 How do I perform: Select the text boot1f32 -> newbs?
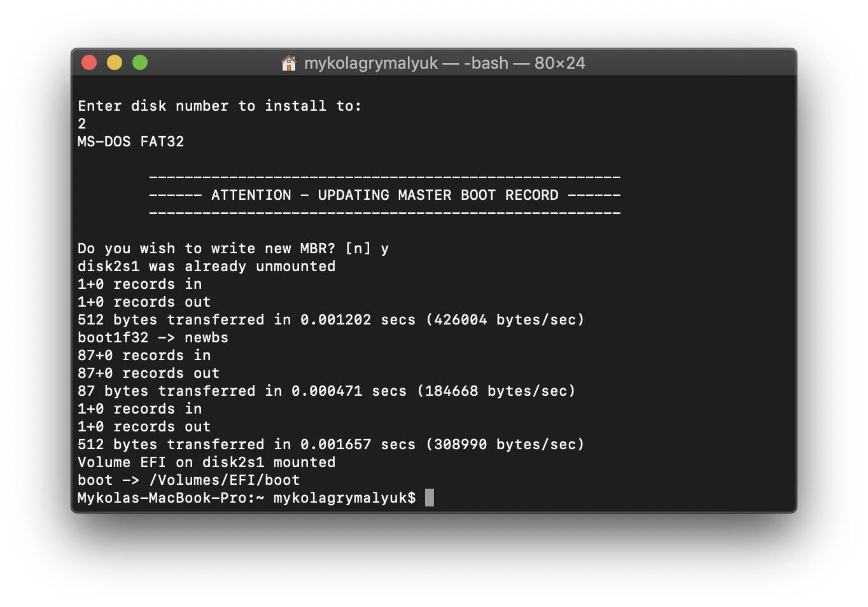(x=153, y=337)
